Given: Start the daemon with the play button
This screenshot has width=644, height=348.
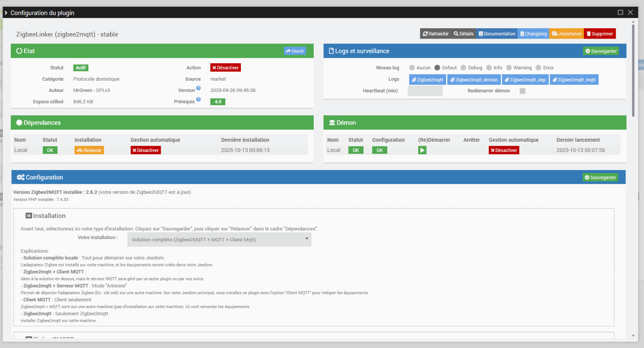Looking at the screenshot, I should coord(422,150).
